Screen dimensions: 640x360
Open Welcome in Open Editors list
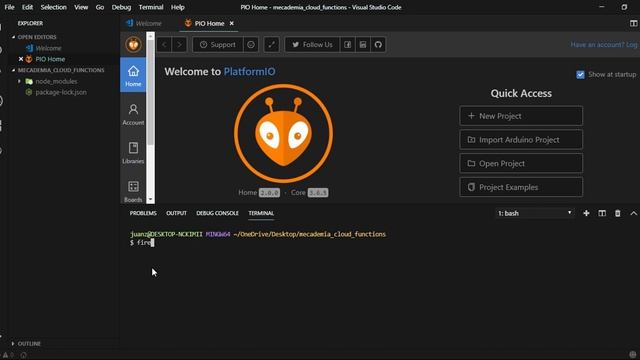(x=48, y=48)
